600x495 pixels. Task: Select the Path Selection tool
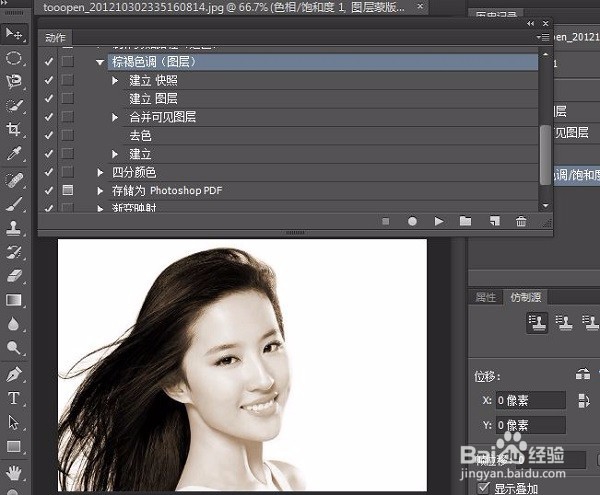pos(14,422)
